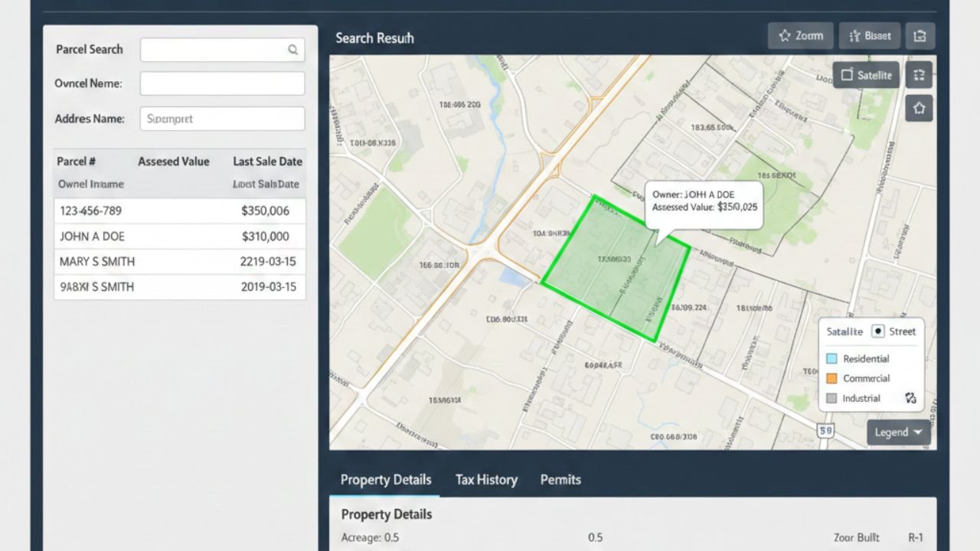Click the Property Details tab
Viewport: 980px width, 551px height.
click(385, 480)
